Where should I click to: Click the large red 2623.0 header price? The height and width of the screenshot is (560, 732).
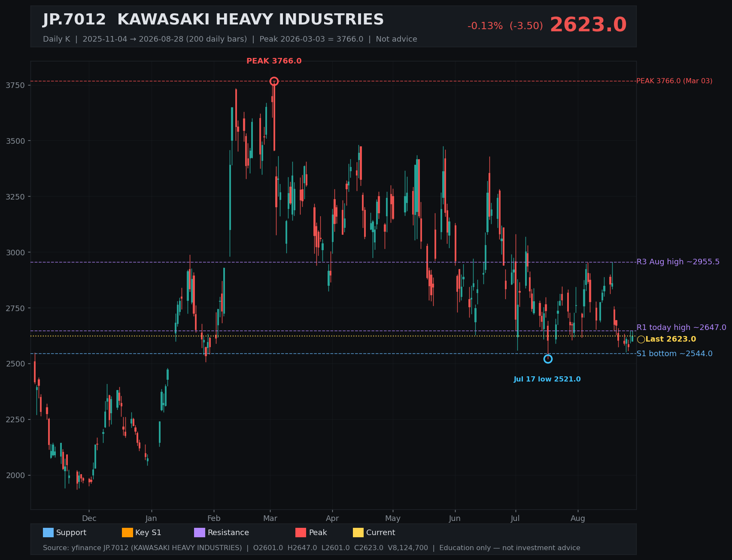[588, 24]
